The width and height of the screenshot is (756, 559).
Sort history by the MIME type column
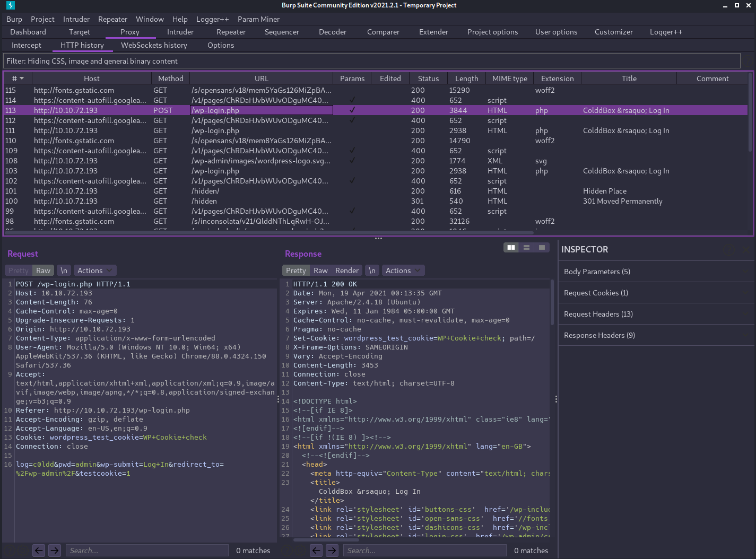point(509,78)
